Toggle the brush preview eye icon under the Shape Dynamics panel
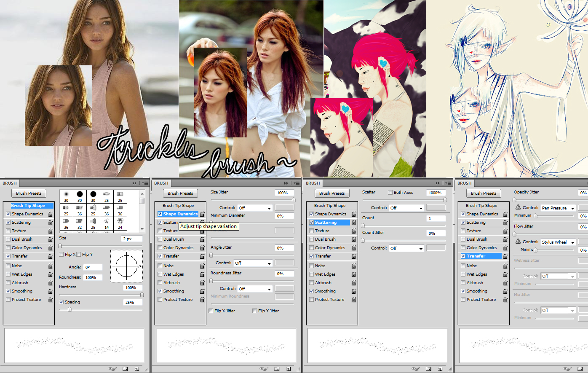 click(264, 369)
